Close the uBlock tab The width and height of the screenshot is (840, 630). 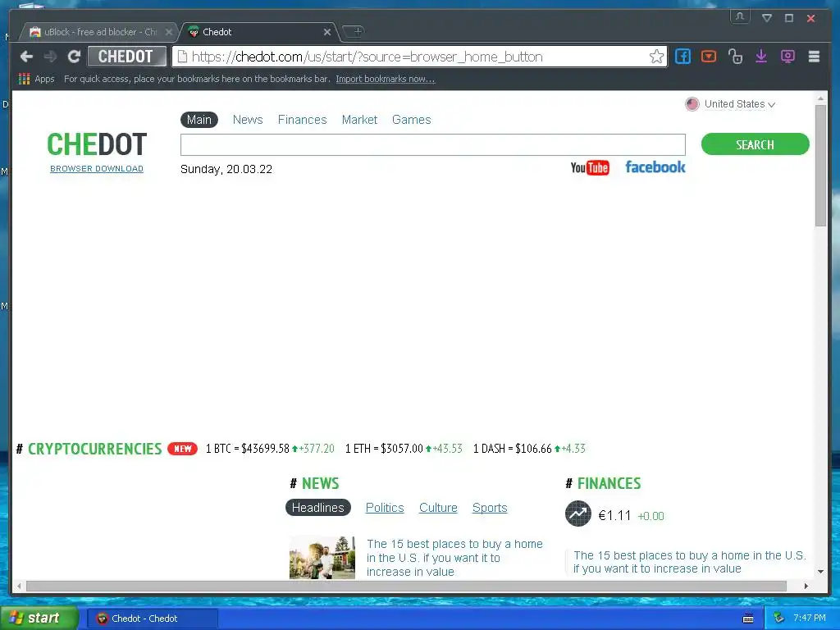pyautogui.click(x=169, y=32)
